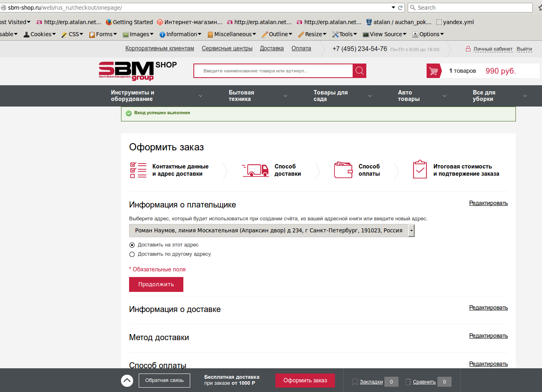This screenshot has width=542, height=392.
Task: Select 'Доставить на этот адрес' radio
Action: pyautogui.click(x=132, y=245)
